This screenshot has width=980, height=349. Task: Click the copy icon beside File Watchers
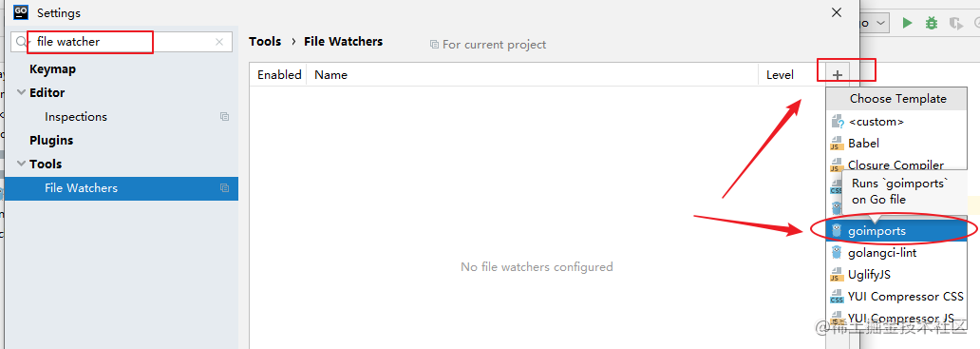(224, 187)
